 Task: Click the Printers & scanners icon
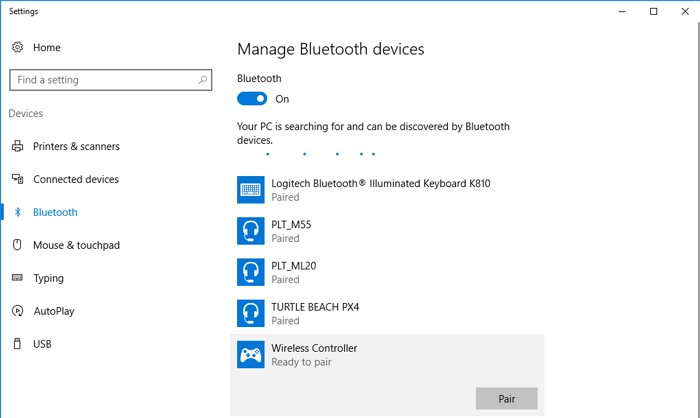point(17,146)
